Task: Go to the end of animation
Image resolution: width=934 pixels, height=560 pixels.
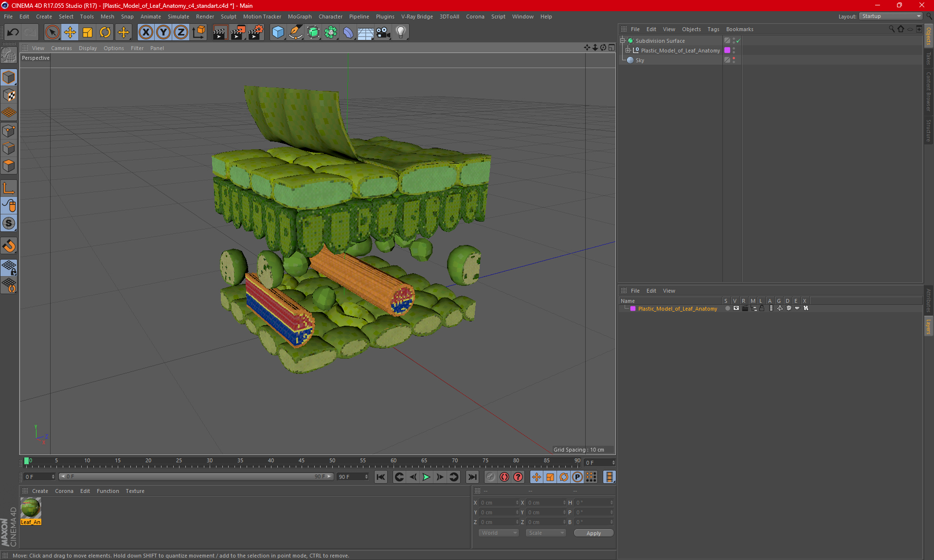Action: pos(472,477)
